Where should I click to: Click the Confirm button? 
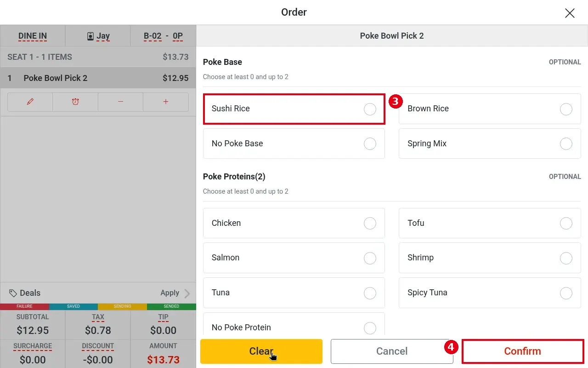(x=523, y=351)
